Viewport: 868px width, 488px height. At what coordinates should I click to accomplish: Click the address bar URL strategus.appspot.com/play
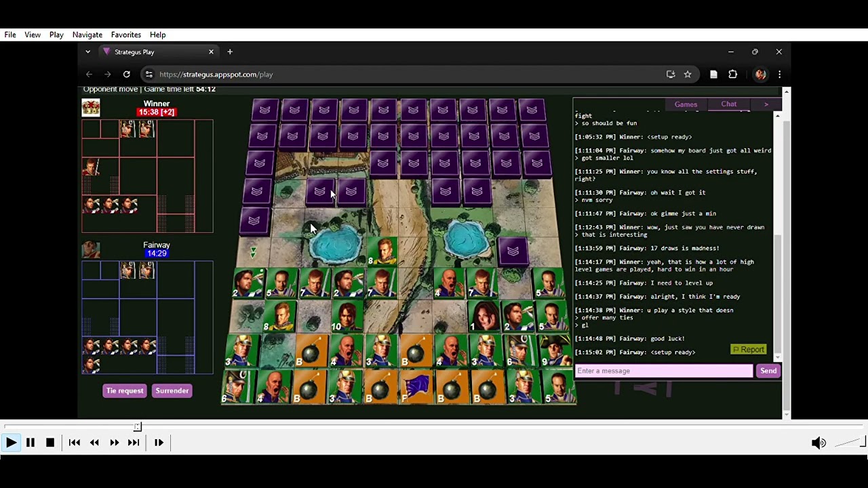point(216,75)
